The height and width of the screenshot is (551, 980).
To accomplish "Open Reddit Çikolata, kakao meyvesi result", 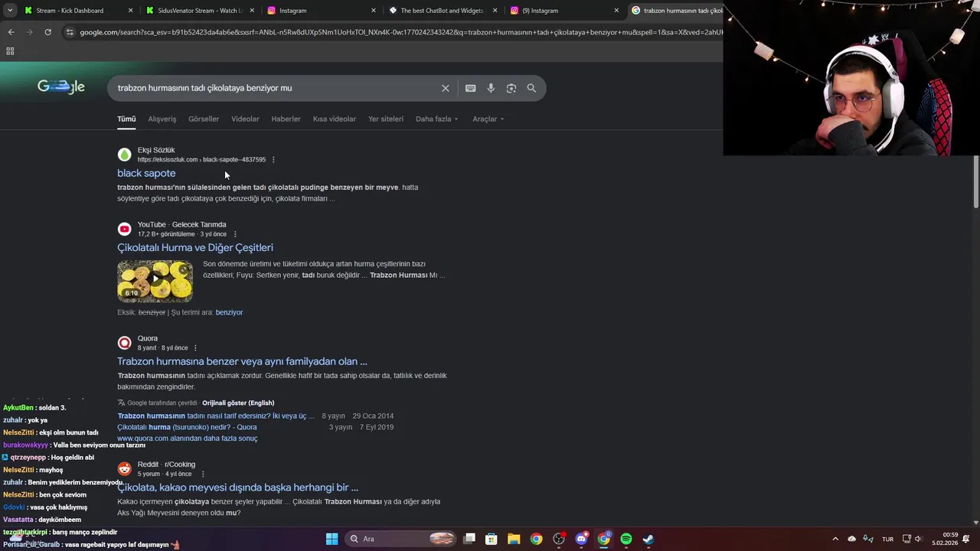I will (237, 487).
